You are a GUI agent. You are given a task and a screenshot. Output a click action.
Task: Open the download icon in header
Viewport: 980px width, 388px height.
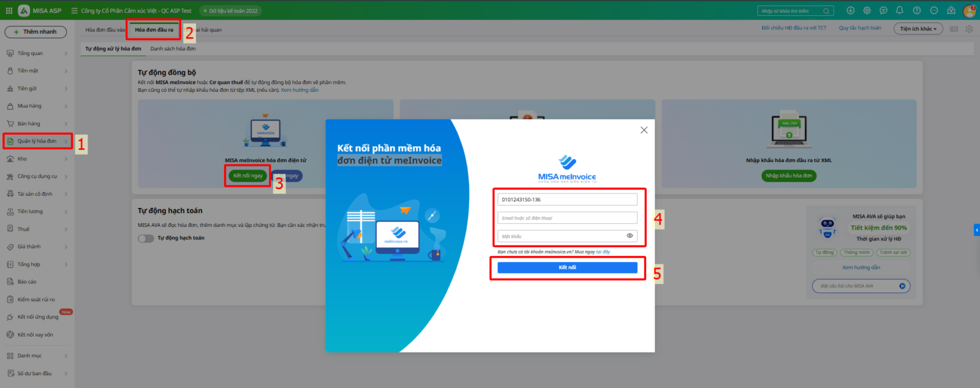(850, 10)
